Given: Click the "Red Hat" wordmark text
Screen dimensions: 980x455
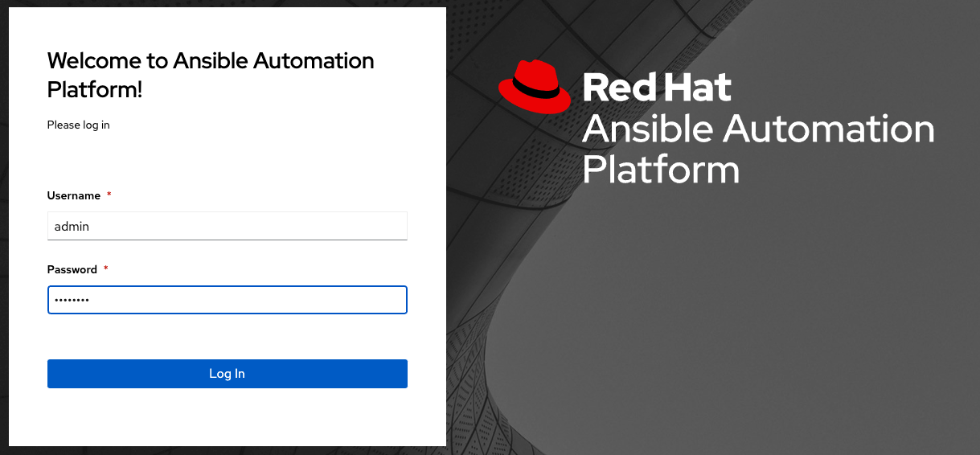Looking at the screenshot, I should [x=656, y=87].
